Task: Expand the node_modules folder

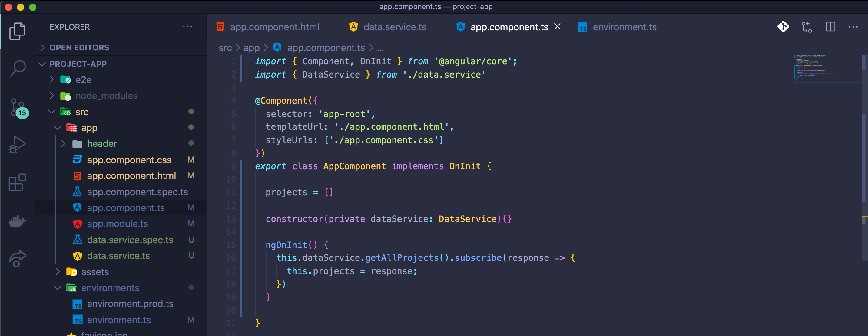Action: pos(106,96)
